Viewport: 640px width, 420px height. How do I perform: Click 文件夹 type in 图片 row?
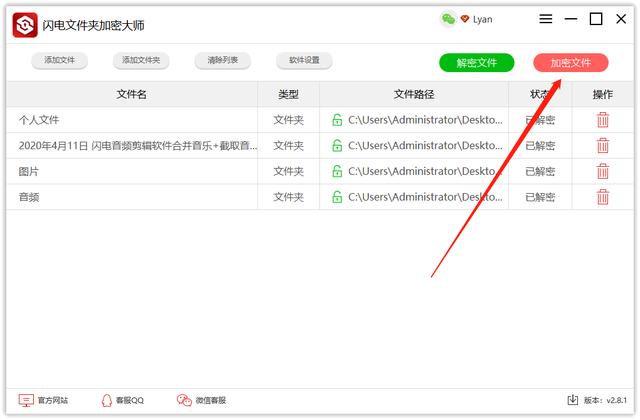click(289, 171)
